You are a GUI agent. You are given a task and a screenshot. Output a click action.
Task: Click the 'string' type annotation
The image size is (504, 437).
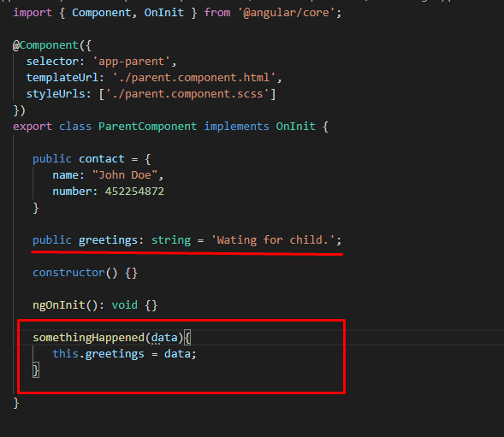[171, 240]
